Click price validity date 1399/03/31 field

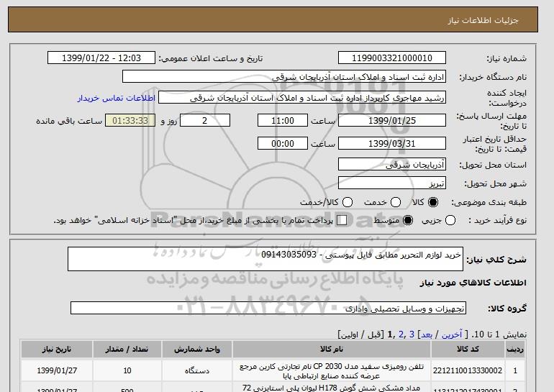tap(392, 143)
